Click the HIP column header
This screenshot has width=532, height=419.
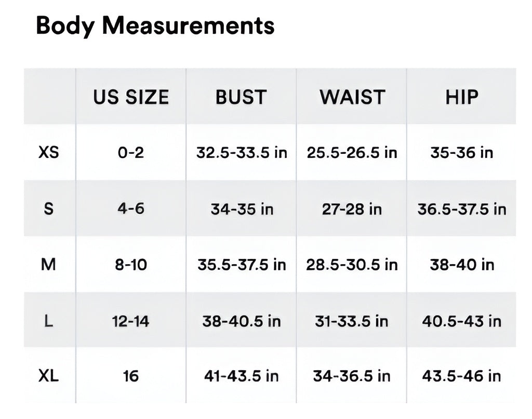point(461,97)
